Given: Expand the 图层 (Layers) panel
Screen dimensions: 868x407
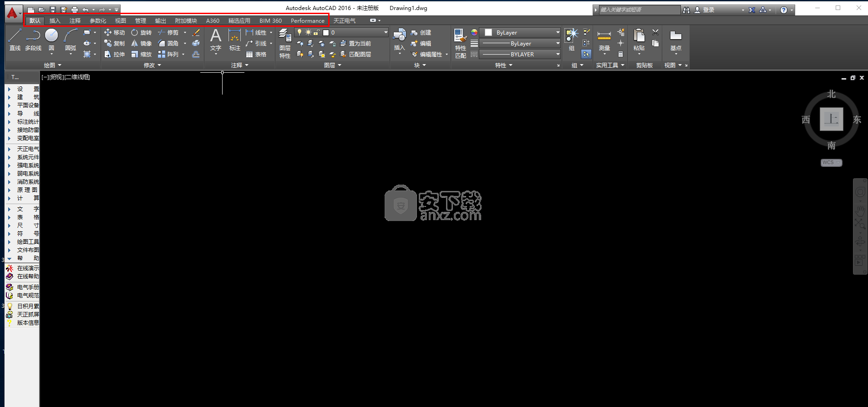Looking at the screenshot, I should [x=333, y=65].
